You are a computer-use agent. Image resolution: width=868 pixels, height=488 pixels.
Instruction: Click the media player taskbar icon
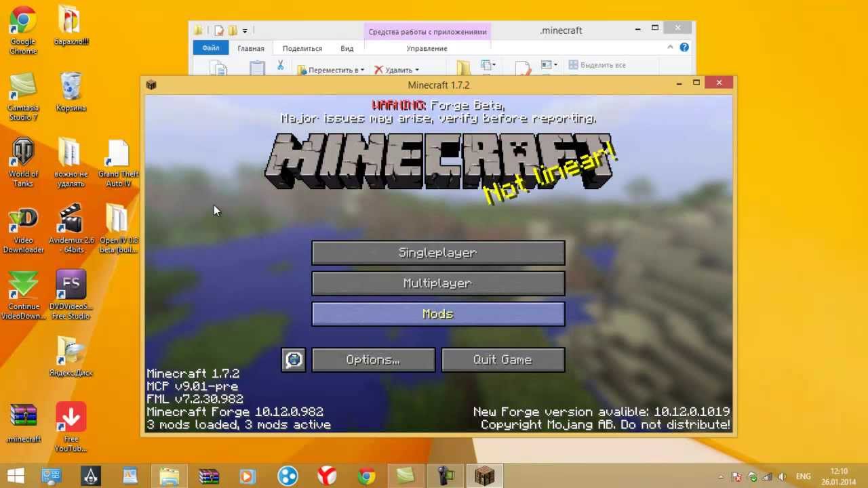[248, 476]
